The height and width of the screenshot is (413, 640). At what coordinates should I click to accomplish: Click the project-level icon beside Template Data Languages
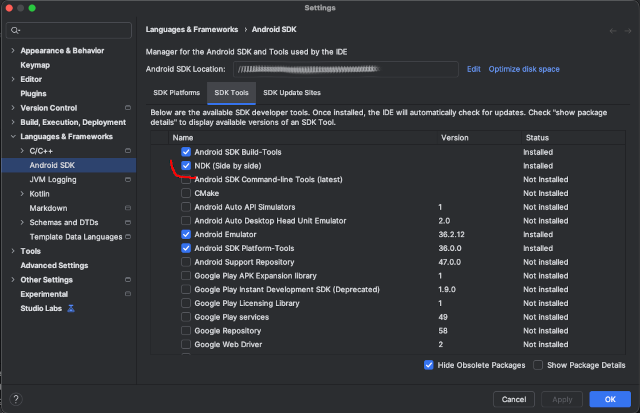point(125,237)
